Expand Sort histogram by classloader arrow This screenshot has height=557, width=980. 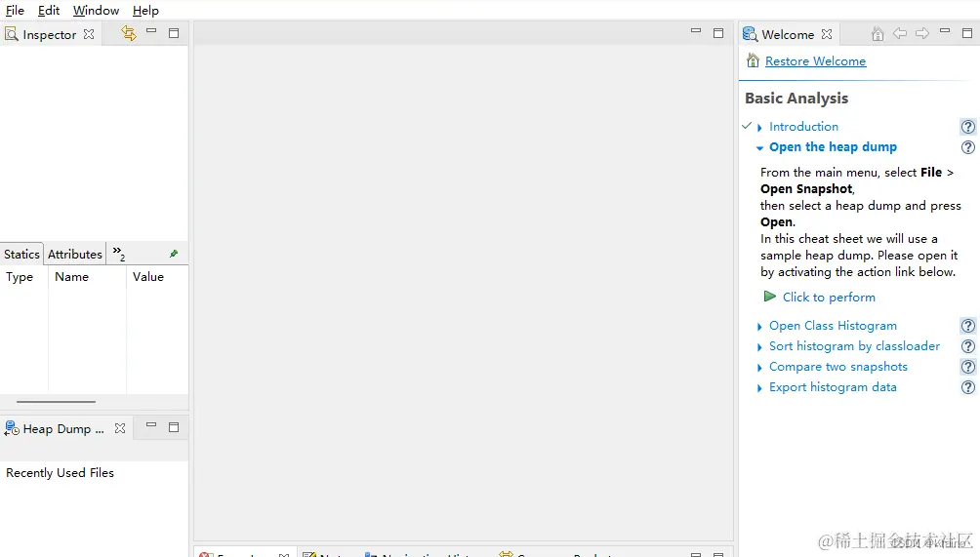[x=759, y=347]
